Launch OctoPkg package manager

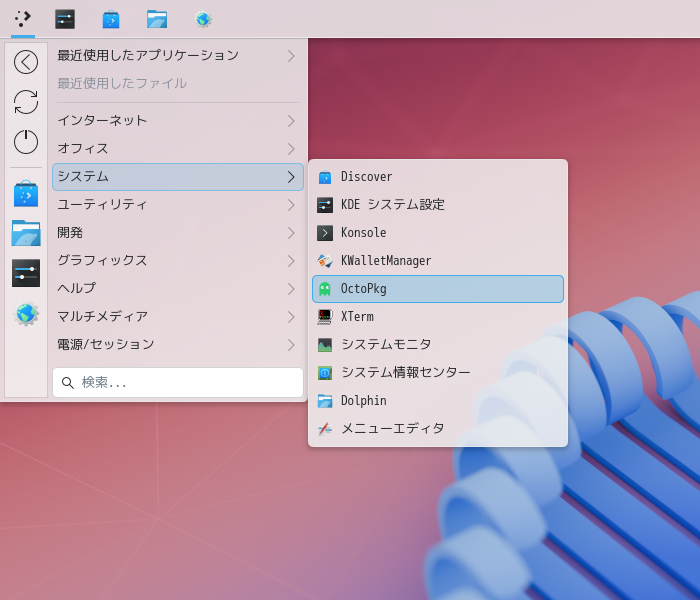(438, 289)
